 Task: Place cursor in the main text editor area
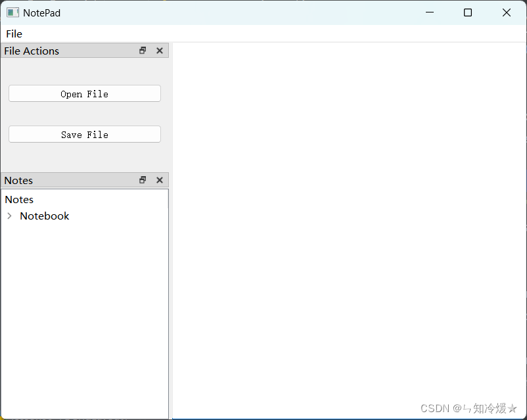click(x=348, y=217)
